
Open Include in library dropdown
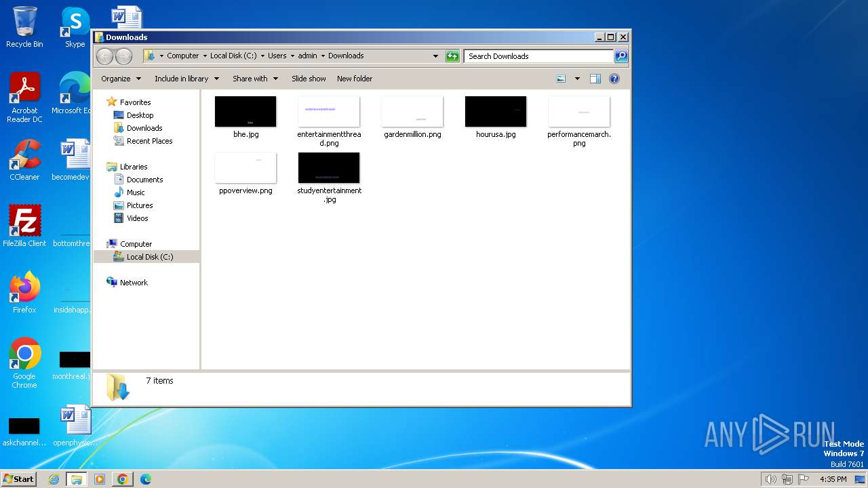point(186,79)
